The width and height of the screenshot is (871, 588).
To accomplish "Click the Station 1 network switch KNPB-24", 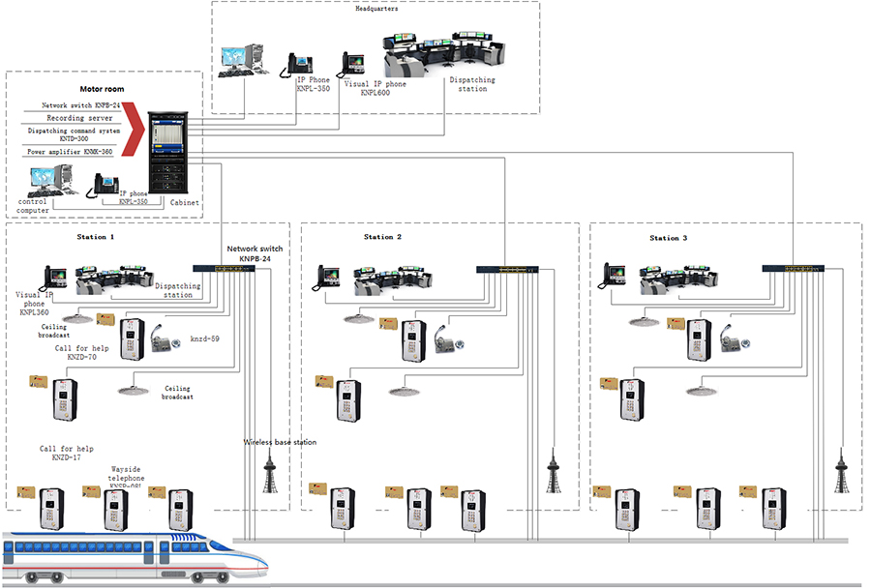I will point(223,268).
